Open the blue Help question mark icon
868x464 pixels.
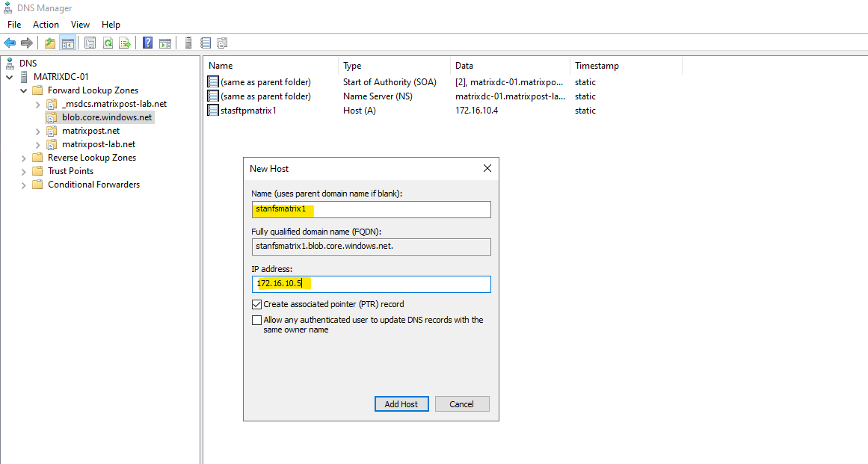coord(147,43)
